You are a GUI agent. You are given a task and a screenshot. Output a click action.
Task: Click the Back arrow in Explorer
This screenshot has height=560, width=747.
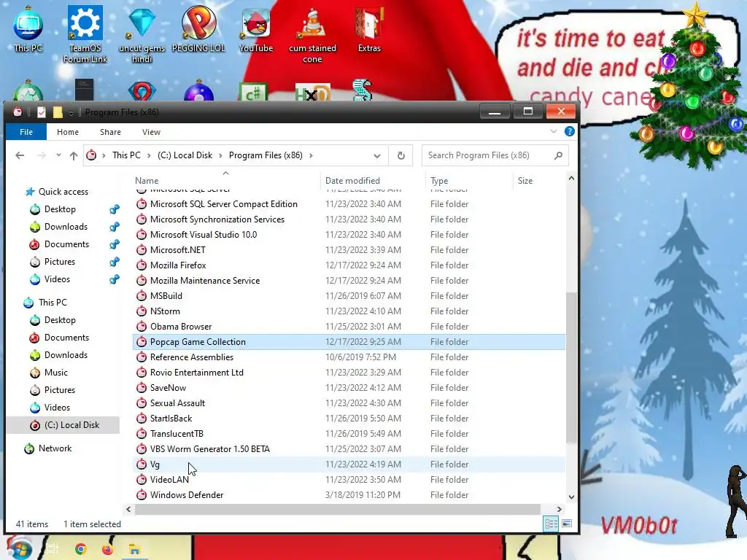pos(20,155)
